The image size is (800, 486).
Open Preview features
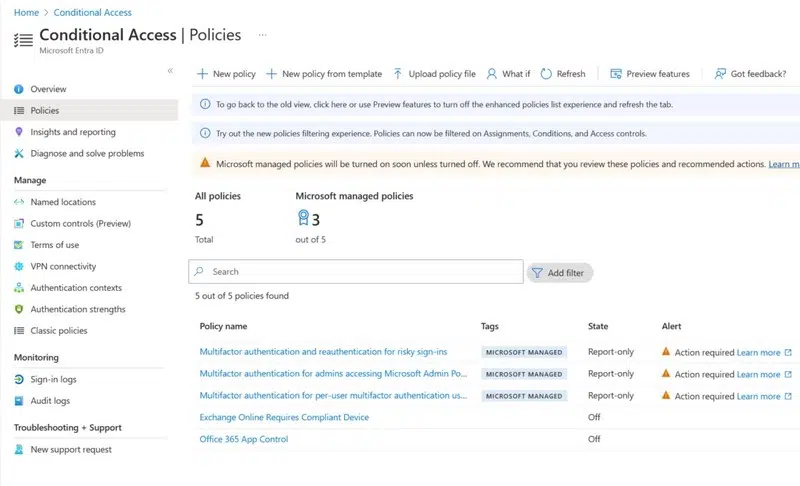tap(649, 74)
